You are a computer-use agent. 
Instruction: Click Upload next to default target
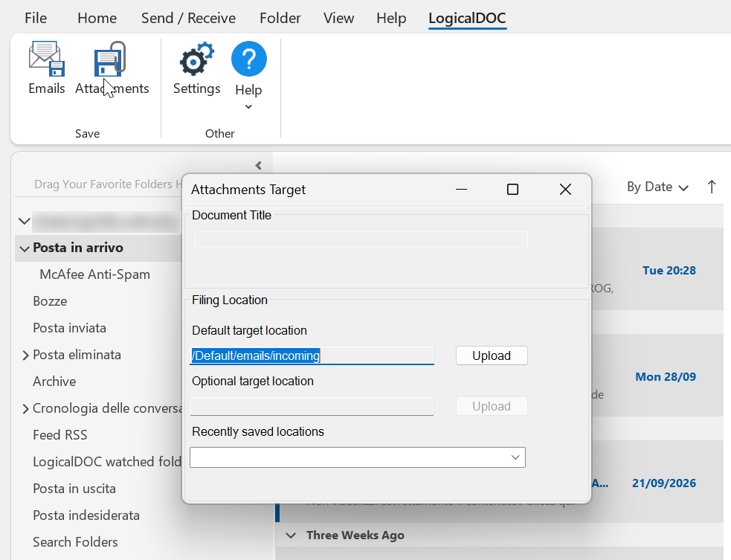point(492,355)
